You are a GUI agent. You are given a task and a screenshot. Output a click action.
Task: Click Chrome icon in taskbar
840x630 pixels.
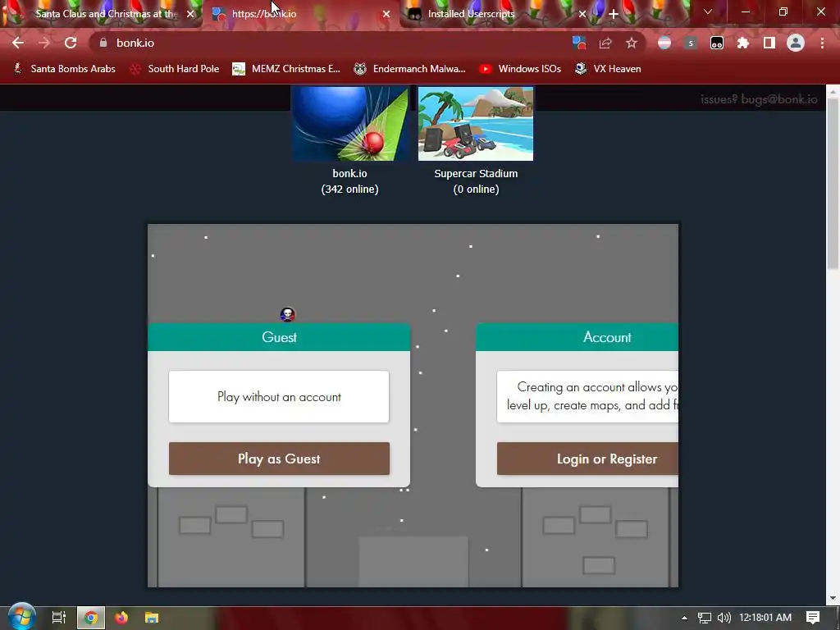pyautogui.click(x=91, y=618)
